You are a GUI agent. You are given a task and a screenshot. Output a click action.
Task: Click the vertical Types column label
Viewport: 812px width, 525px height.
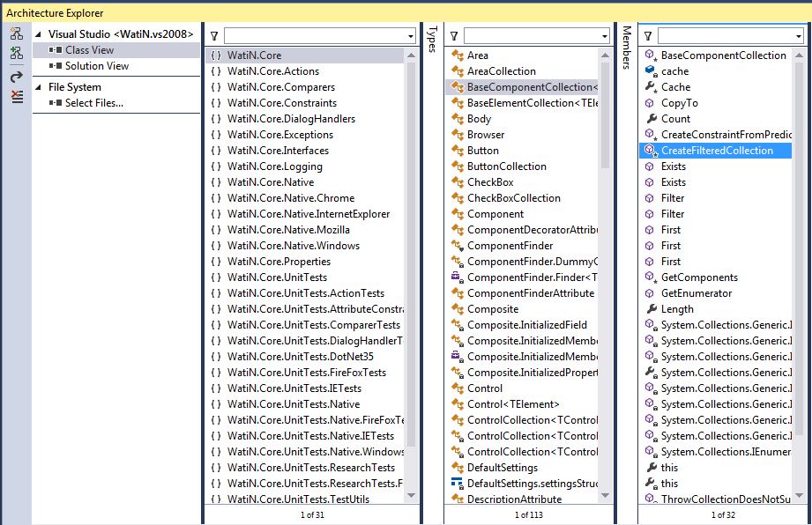(x=432, y=40)
